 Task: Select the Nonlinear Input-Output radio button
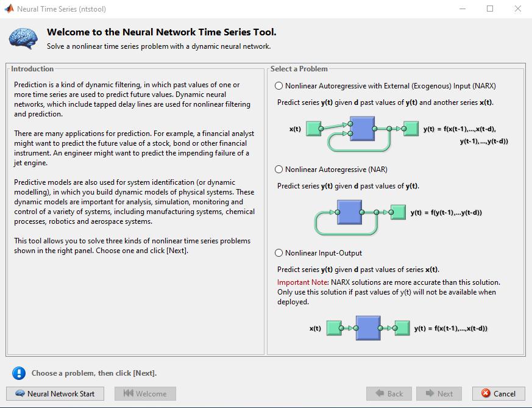(x=279, y=253)
